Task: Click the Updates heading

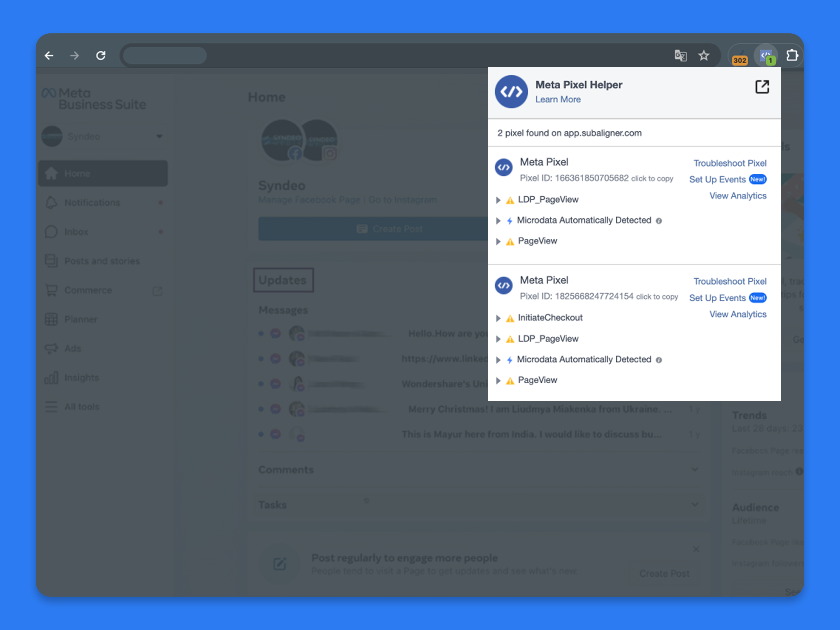Action: pyautogui.click(x=283, y=280)
